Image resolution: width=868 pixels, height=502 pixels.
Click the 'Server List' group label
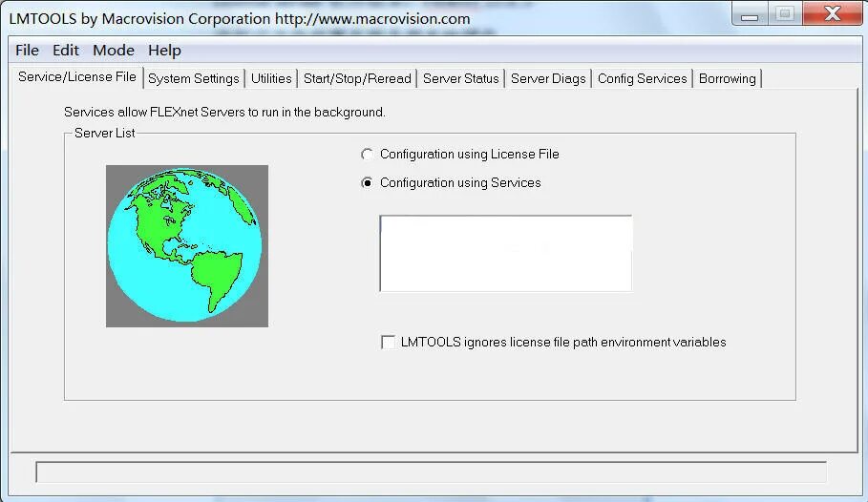tap(105, 134)
